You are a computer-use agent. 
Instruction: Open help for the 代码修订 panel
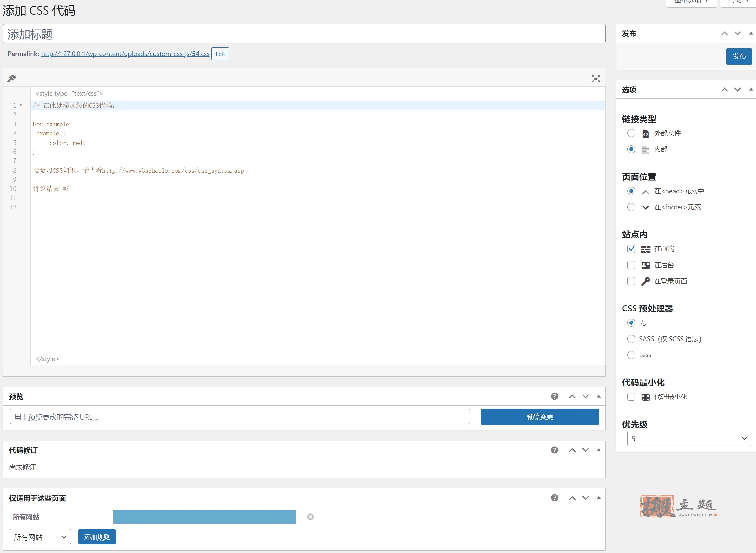coord(554,450)
